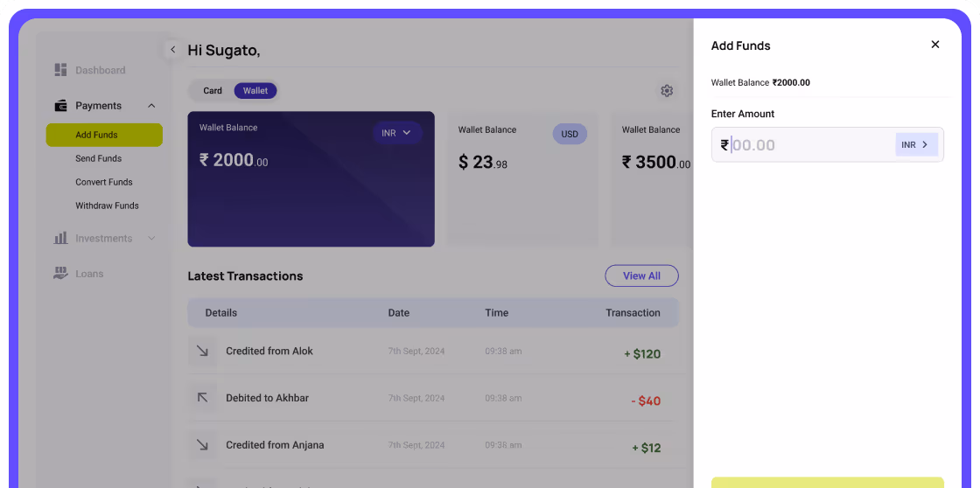Click Credited from Anjana row text
This screenshot has height=488, width=980.
point(275,445)
